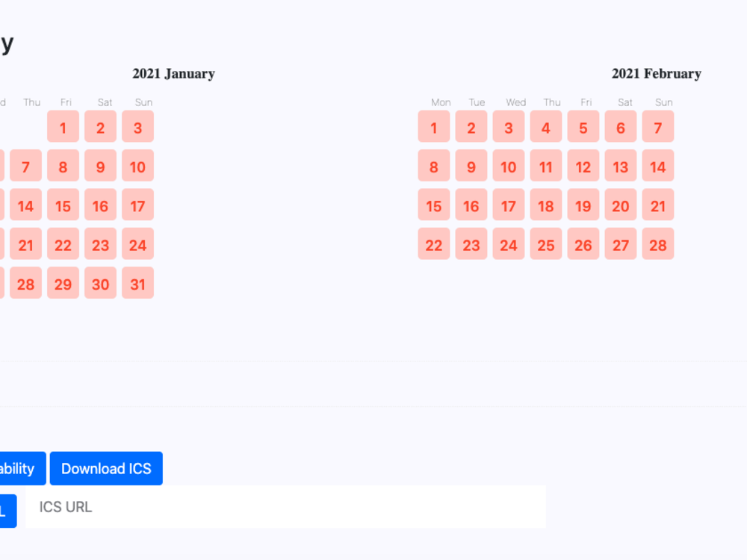Pick February 5 in calendar
The image size is (747, 560).
click(583, 127)
